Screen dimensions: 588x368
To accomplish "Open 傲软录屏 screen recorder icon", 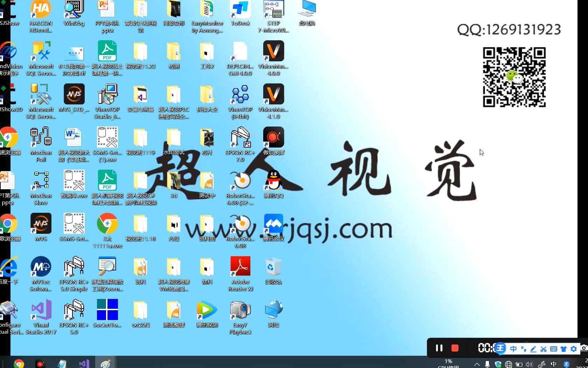I will click(x=273, y=141).
